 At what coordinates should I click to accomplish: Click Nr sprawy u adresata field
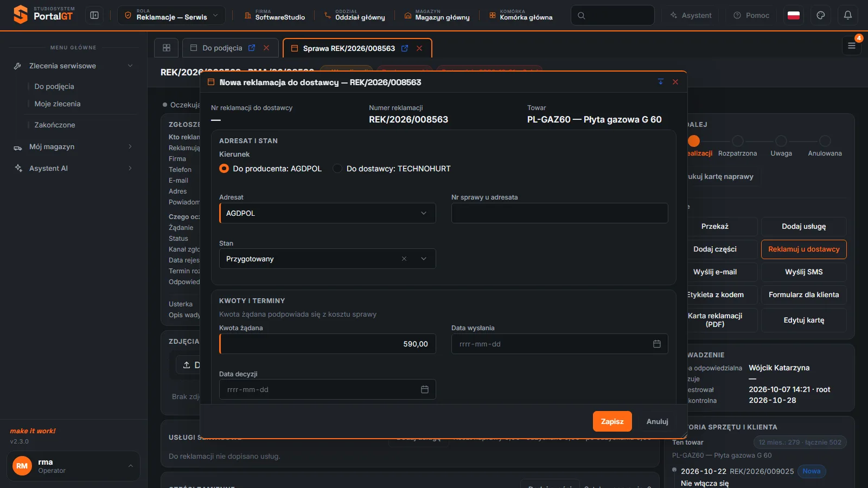point(560,213)
